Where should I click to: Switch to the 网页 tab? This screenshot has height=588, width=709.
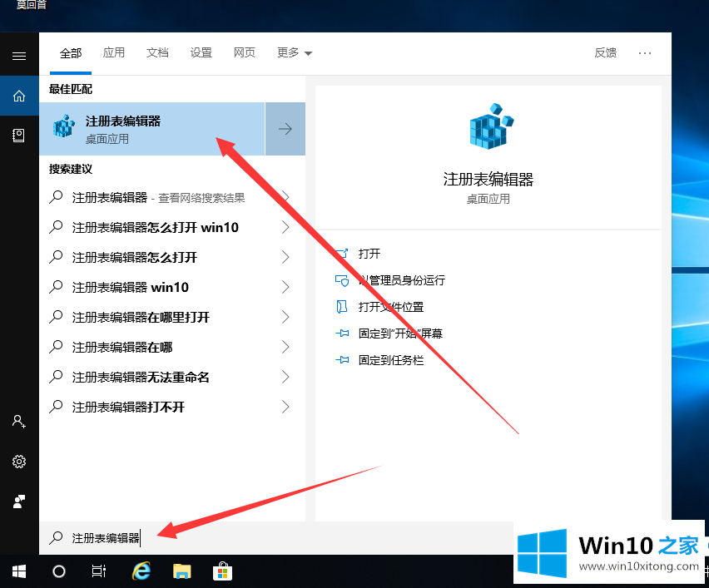tap(245, 53)
